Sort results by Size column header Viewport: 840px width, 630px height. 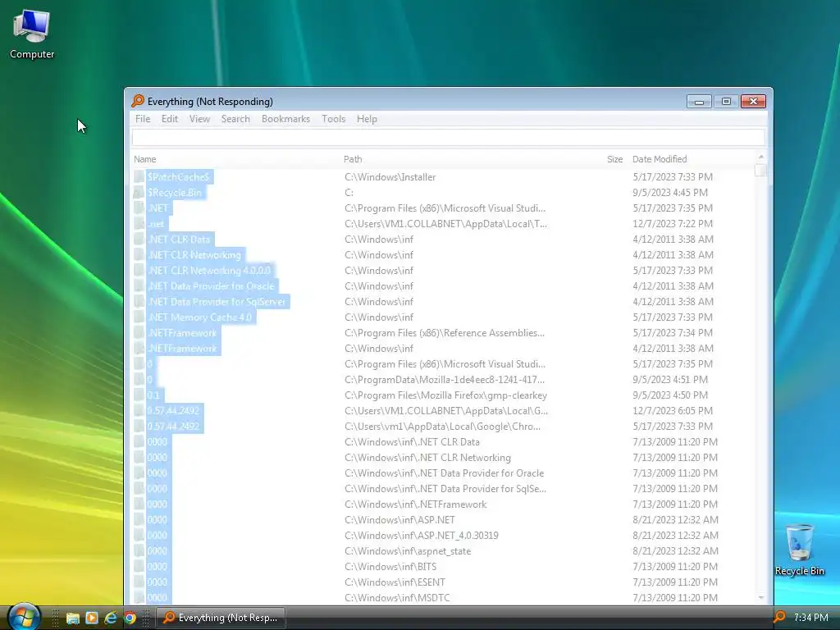tap(614, 159)
